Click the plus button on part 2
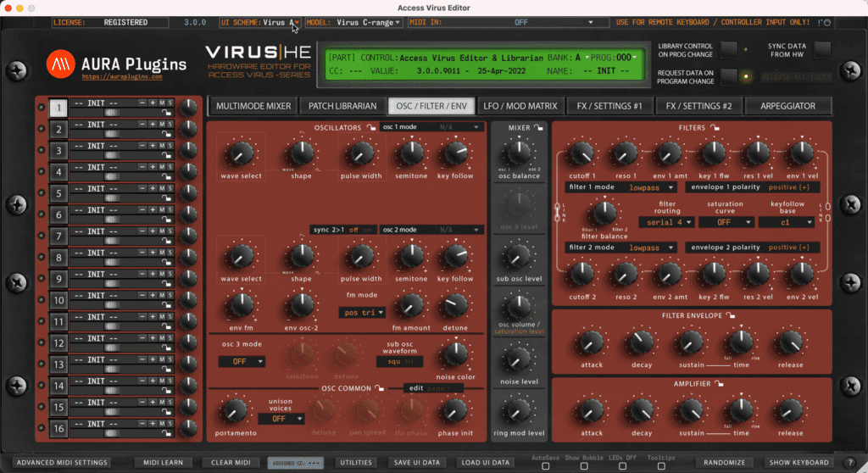 [x=153, y=125]
